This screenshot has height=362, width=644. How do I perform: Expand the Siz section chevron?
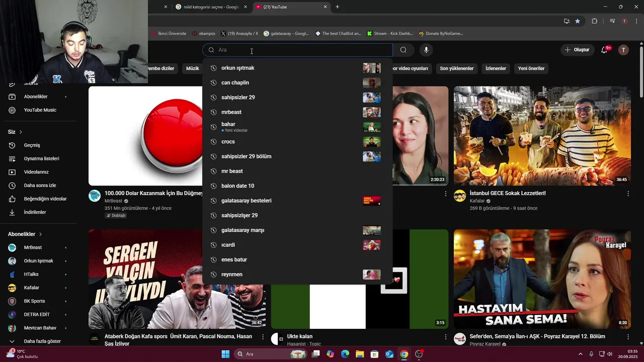(21, 132)
